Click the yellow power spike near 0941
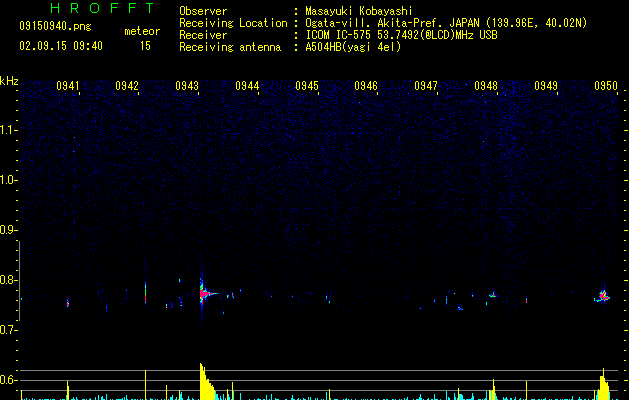The height and width of the screenshot is (400, 629). (68, 390)
